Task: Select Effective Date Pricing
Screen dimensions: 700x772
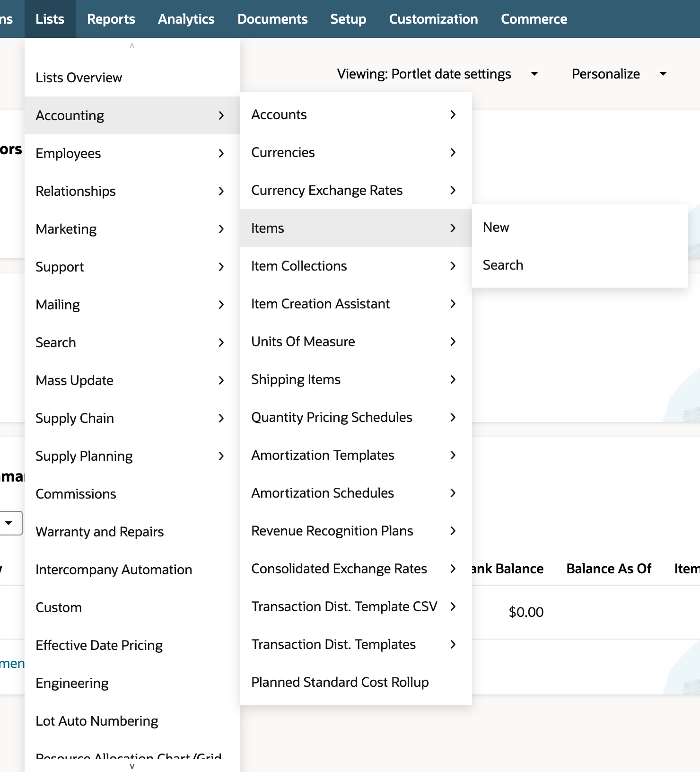Action: [132, 645]
